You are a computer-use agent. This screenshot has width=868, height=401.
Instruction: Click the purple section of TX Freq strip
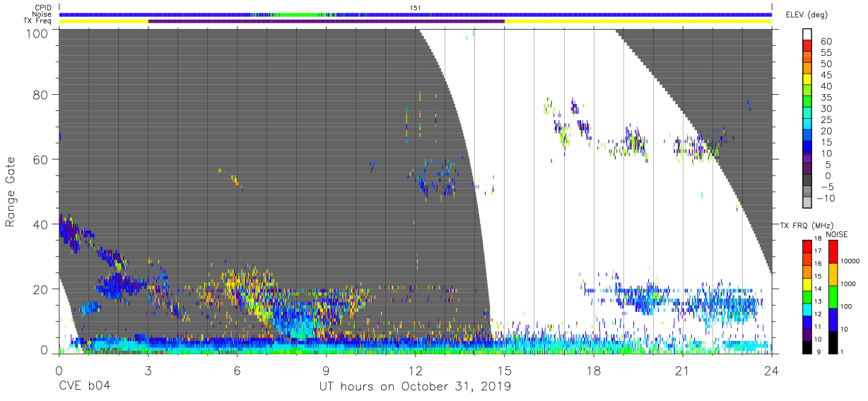point(326,21)
